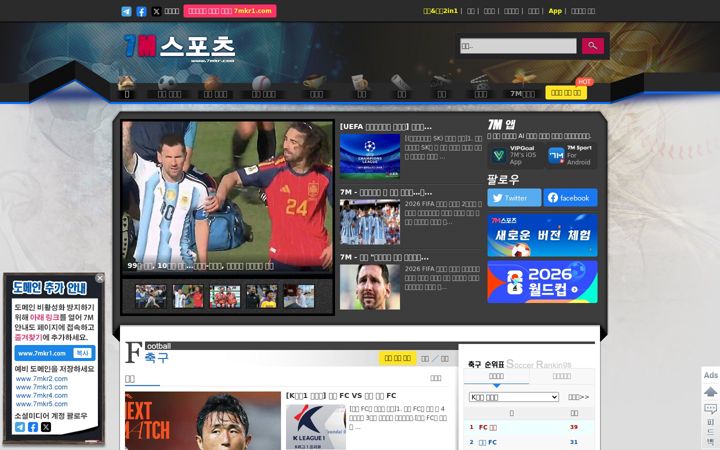The width and height of the screenshot is (720, 450).
Task: Open the www.7mkr5.com link
Action: click(x=42, y=404)
